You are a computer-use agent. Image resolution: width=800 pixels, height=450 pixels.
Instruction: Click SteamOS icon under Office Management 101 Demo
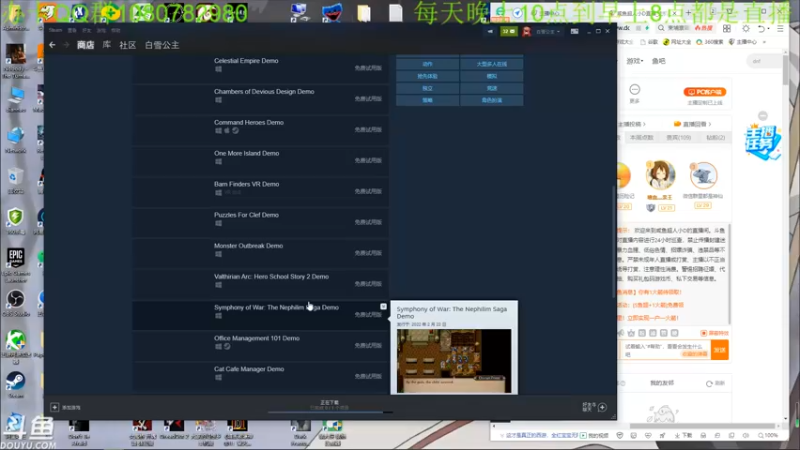227,346
